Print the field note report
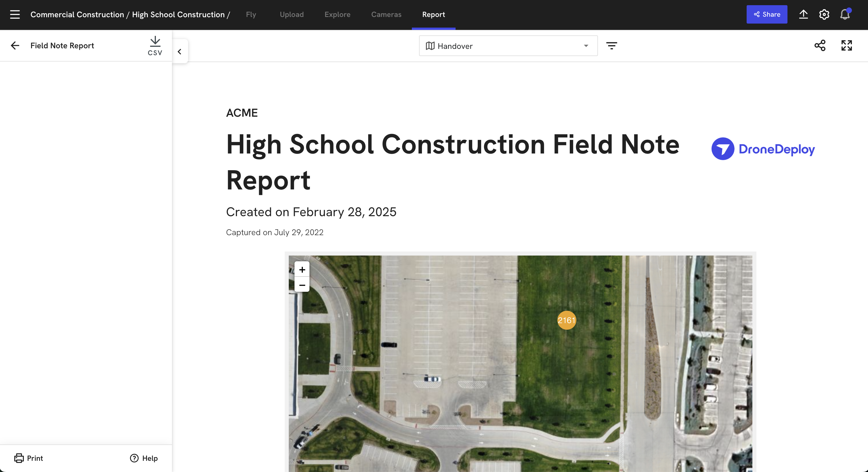This screenshot has width=868, height=472. (29, 458)
